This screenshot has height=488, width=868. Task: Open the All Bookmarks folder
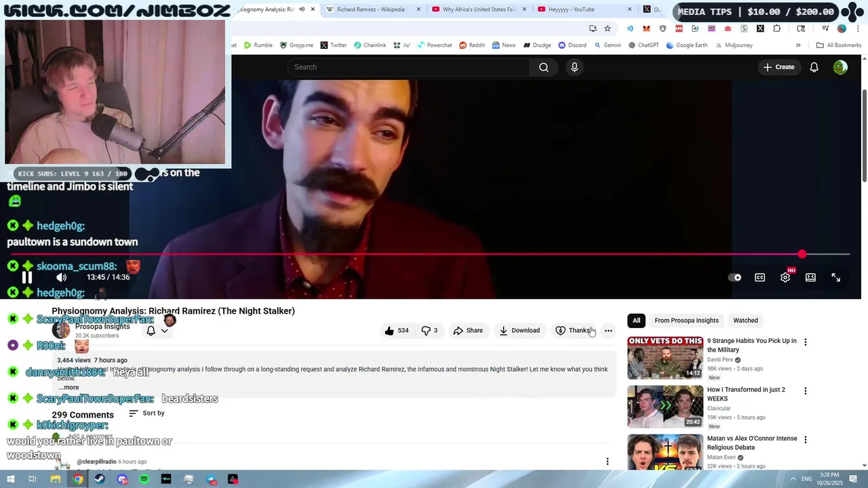839,45
